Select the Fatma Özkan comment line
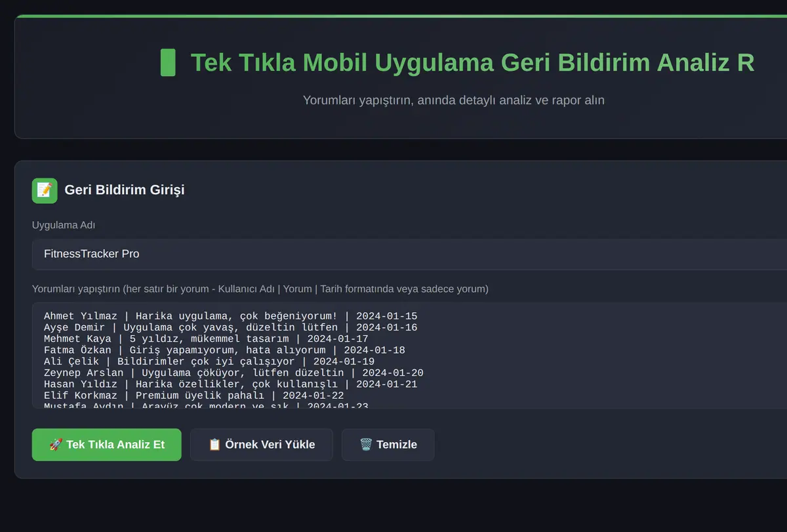Viewport: 787px width, 532px height. coord(224,350)
